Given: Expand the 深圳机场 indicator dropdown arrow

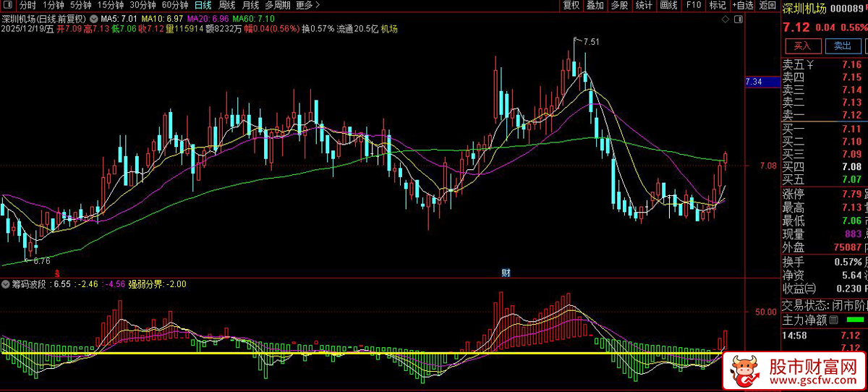Looking at the screenshot, I should [x=93, y=18].
